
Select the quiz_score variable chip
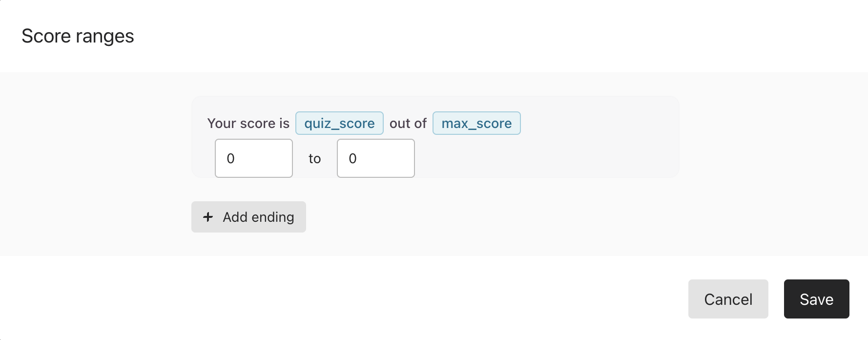coord(339,123)
